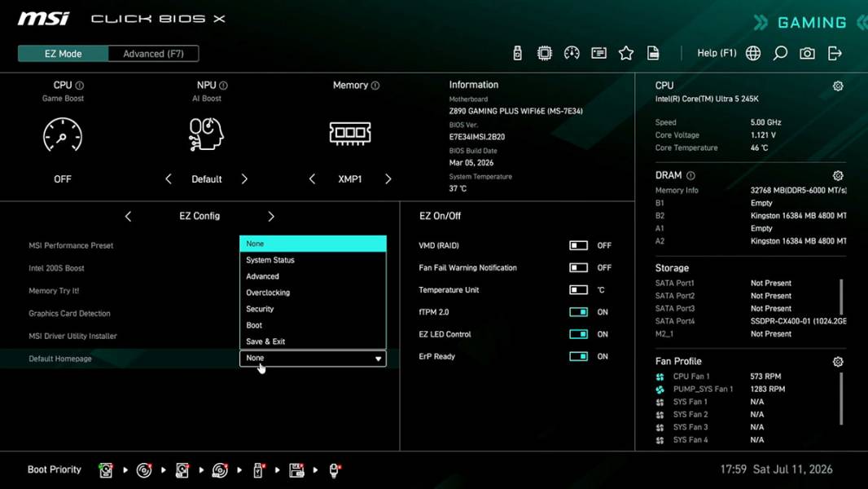
Task: Switch to EZ Mode tab
Action: (x=64, y=54)
